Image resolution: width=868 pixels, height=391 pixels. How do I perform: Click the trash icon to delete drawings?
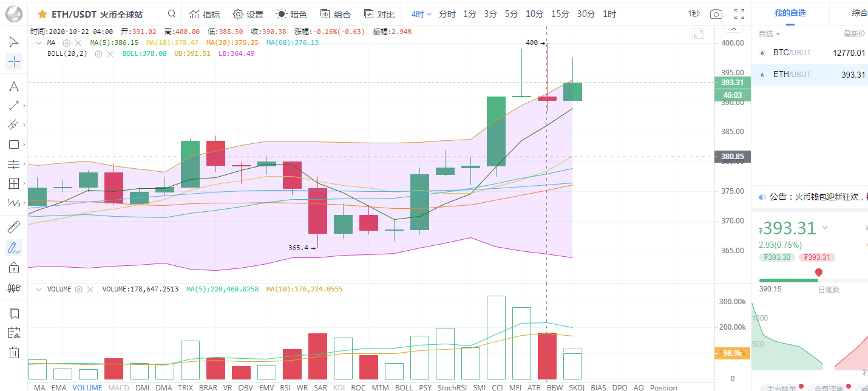click(13, 352)
